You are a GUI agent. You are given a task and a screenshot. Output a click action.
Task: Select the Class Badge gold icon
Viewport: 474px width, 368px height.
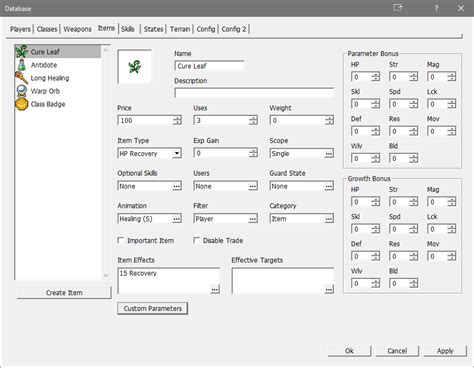(x=22, y=104)
